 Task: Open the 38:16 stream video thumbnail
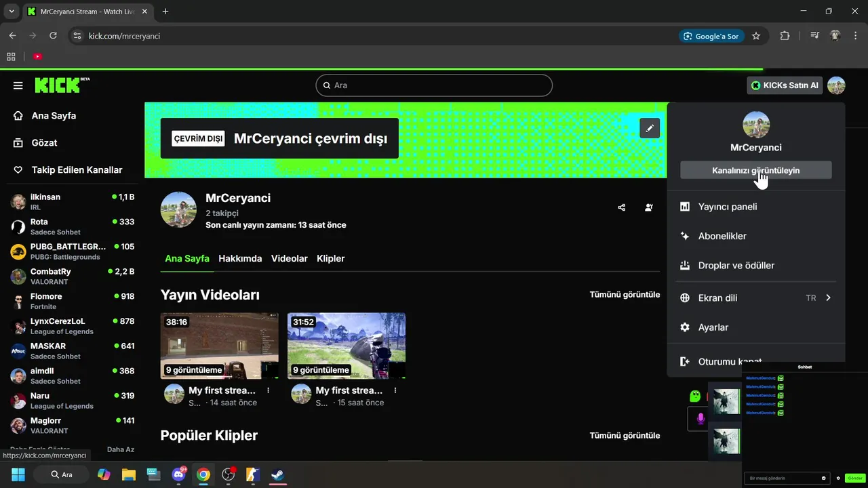tap(220, 346)
